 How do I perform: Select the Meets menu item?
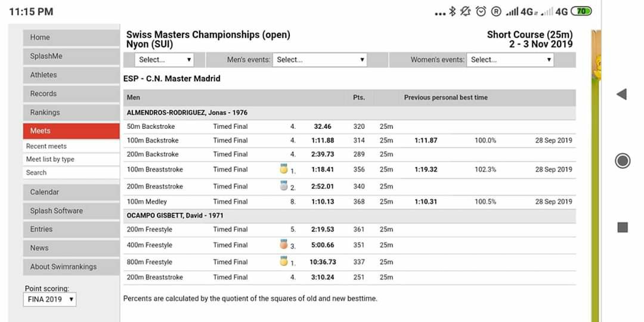[71, 131]
